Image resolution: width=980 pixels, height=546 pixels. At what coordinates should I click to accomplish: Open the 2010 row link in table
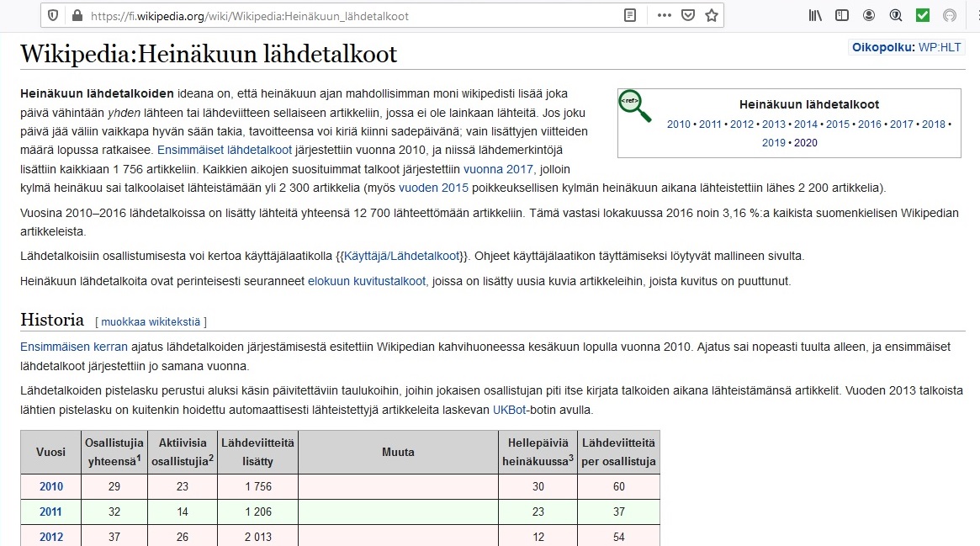tap(51, 486)
